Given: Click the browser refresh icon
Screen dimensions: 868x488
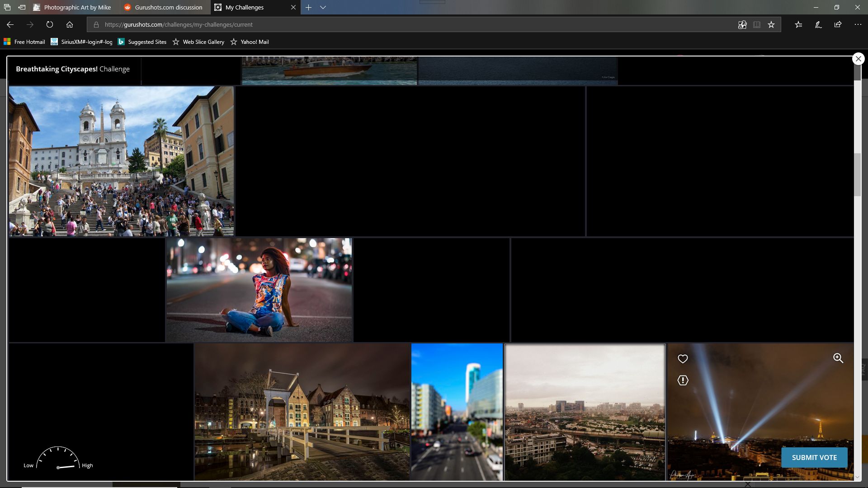Looking at the screenshot, I should tap(50, 24).
